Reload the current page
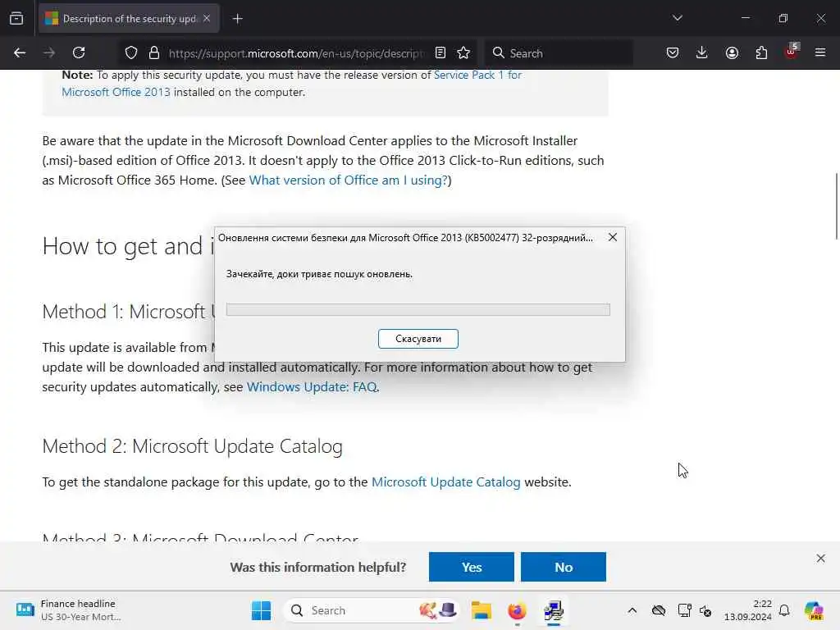Viewport: 840px width, 630px height. pos(79,52)
